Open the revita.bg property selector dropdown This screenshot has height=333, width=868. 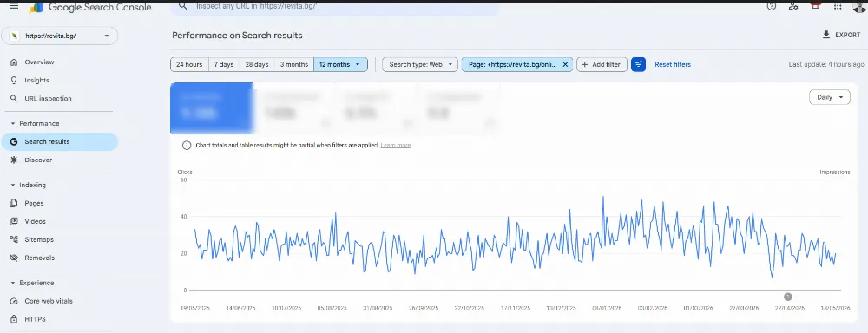point(60,36)
